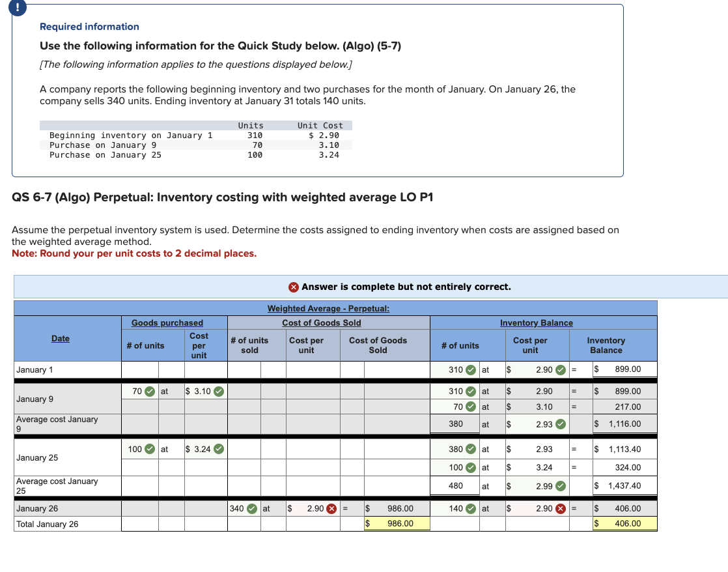728x572 pixels.
Task: Click the 324.00 inventory balance value
Action: click(628, 468)
